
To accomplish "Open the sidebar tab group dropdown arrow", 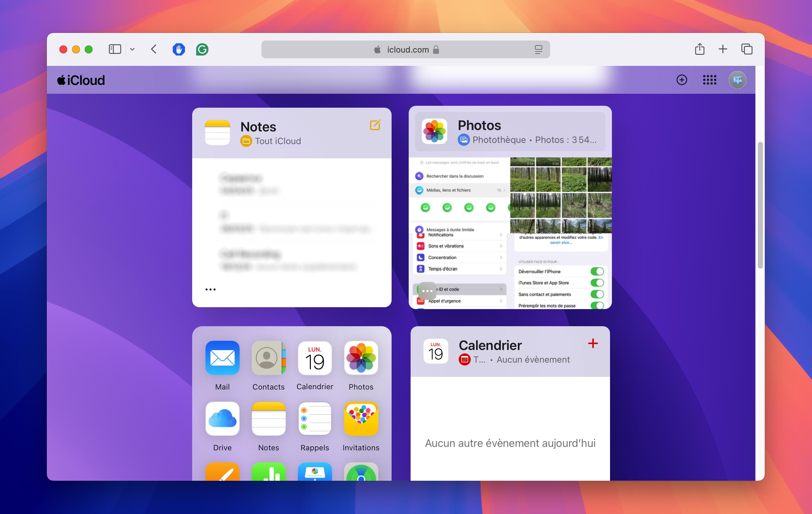I will click(132, 50).
